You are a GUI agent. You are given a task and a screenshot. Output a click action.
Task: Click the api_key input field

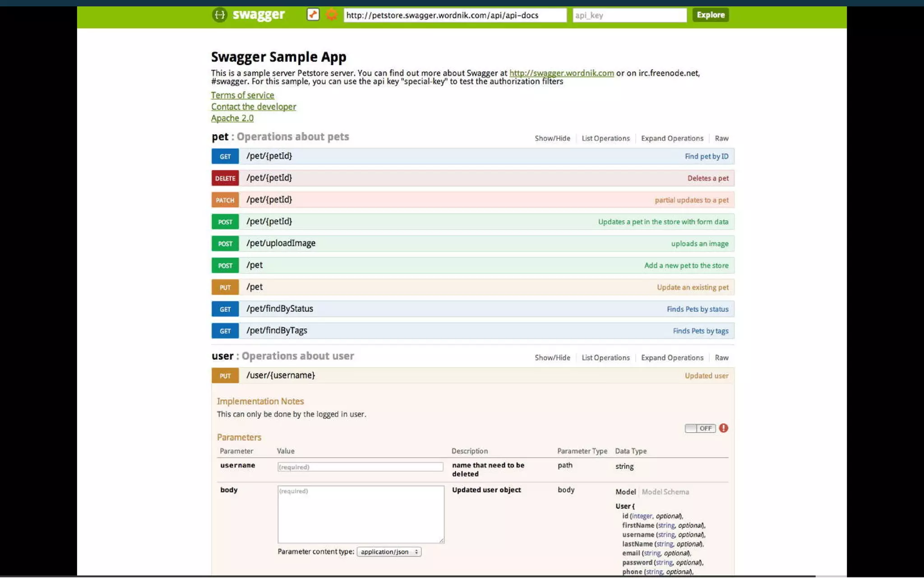[x=629, y=15]
